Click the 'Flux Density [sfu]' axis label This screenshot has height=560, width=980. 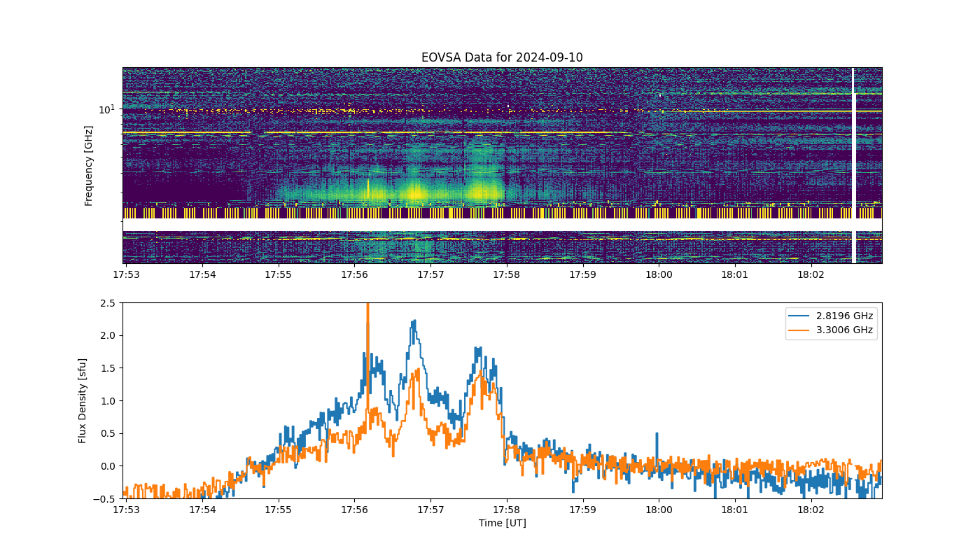[x=83, y=401]
